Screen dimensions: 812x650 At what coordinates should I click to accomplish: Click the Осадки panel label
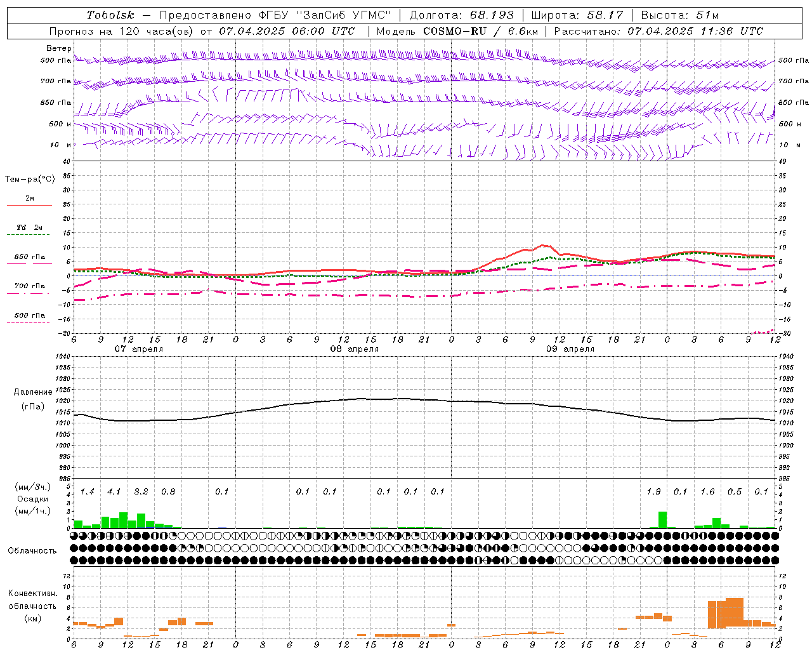coord(33,499)
